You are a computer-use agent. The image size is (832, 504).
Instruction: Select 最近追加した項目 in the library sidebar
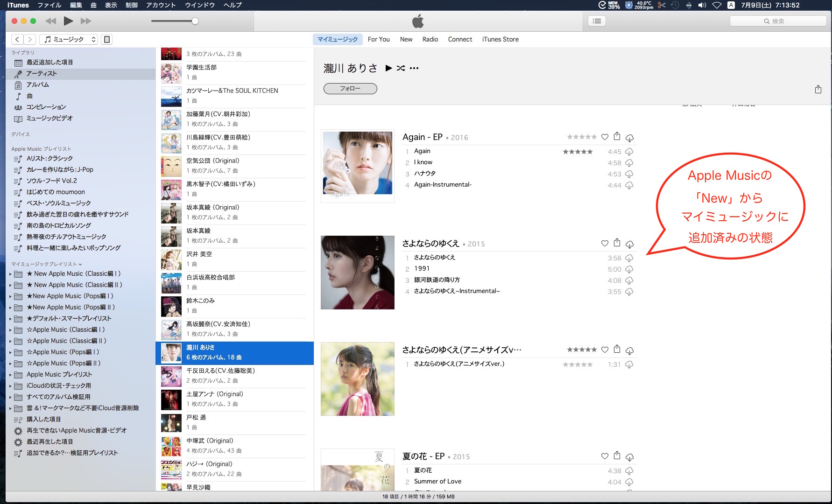pos(80,63)
